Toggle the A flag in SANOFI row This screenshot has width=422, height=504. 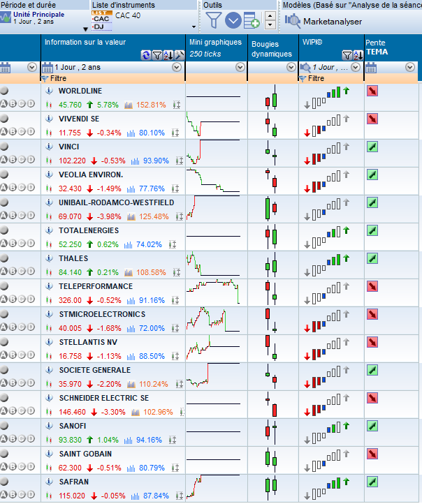click(x=3, y=439)
